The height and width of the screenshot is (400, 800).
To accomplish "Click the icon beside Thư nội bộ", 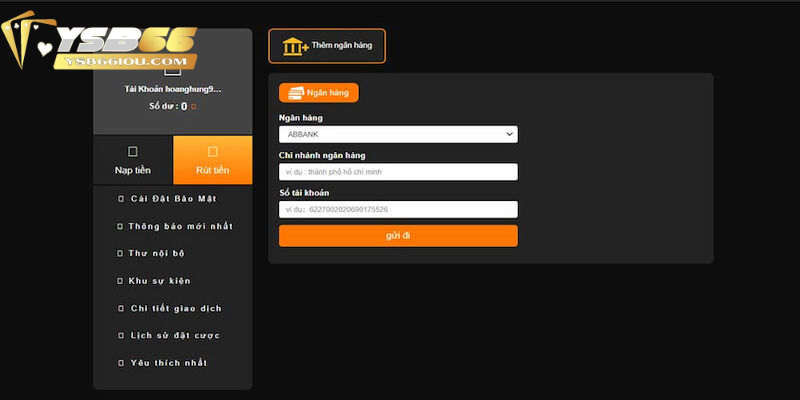I will click(x=120, y=253).
